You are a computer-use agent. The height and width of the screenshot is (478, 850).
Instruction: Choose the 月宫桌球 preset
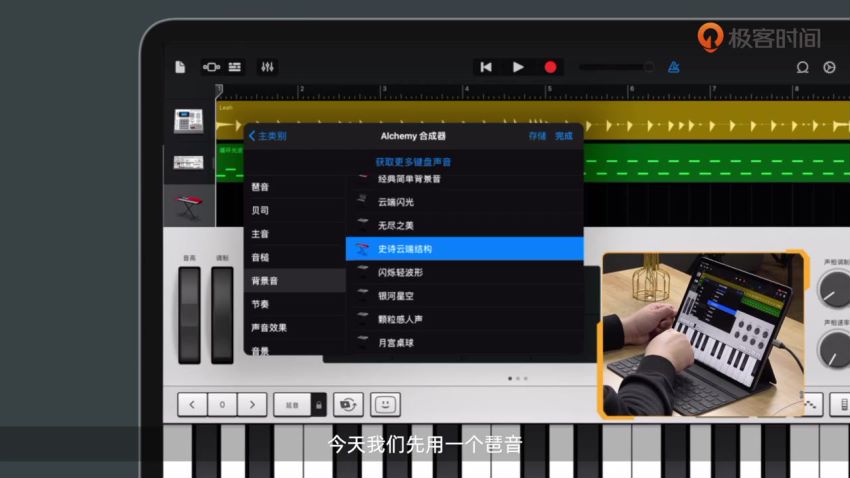pos(465,343)
